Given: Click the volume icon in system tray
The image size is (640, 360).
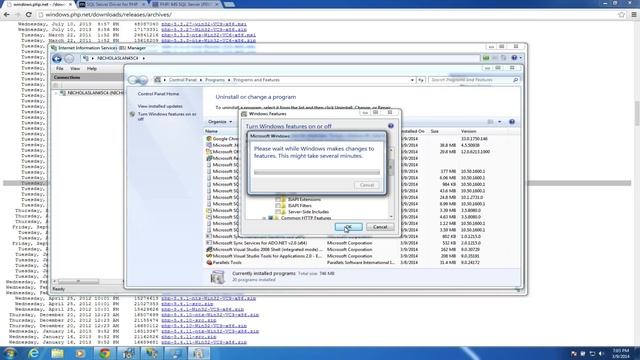Looking at the screenshot, I should [601, 353].
